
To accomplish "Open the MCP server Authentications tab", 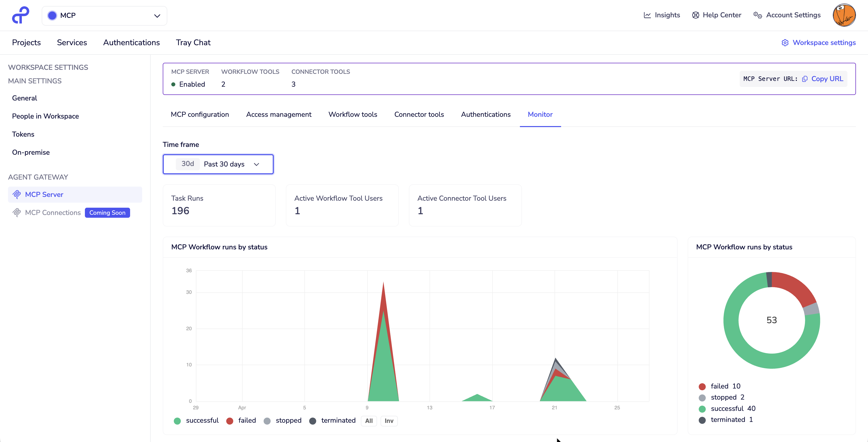I will click(x=485, y=115).
